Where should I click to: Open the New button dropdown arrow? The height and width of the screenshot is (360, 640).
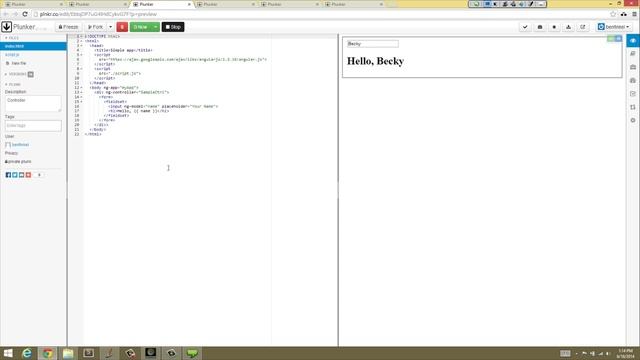[156, 27]
